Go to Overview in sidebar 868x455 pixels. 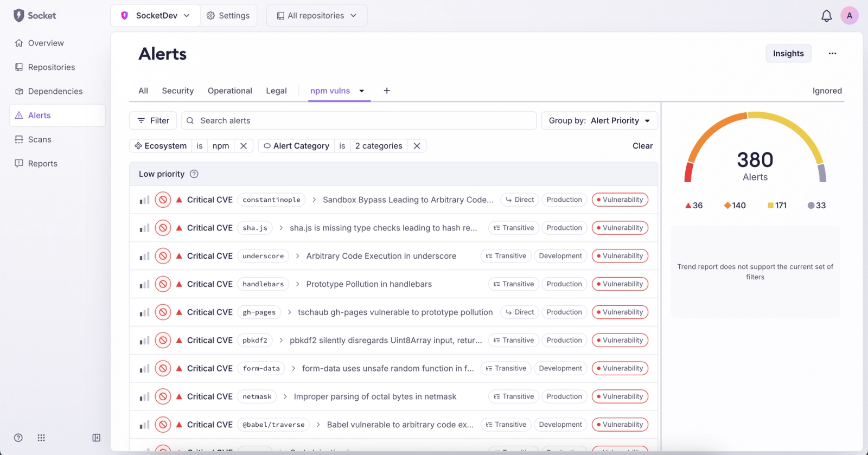[x=58, y=43]
